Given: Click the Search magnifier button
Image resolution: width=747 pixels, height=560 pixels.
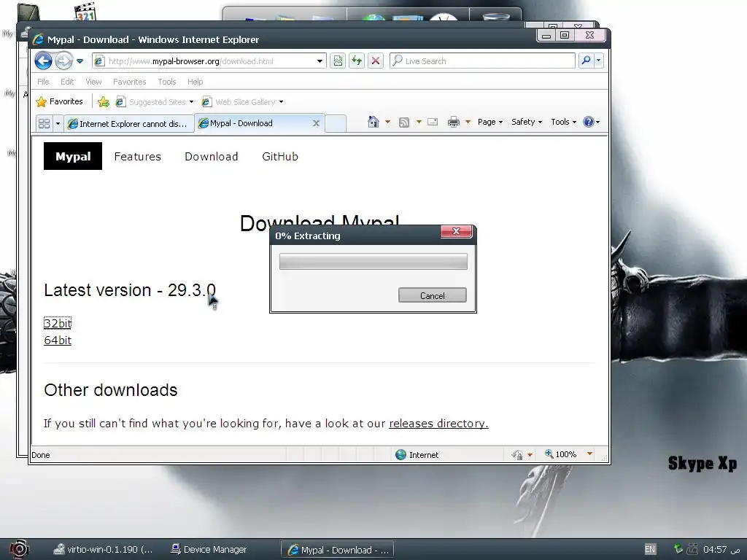Looking at the screenshot, I should (586, 61).
